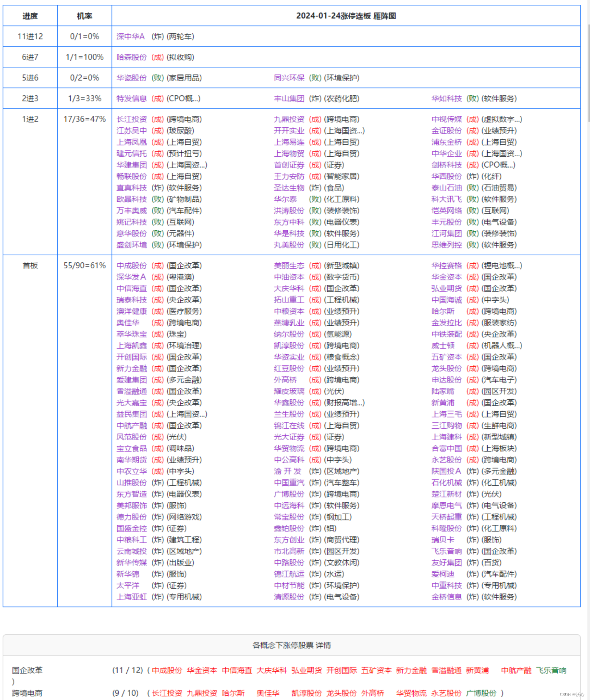This screenshot has height=700, width=590.
Task: Open the 金证股份 stock link
Action: [x=446, y=131]
